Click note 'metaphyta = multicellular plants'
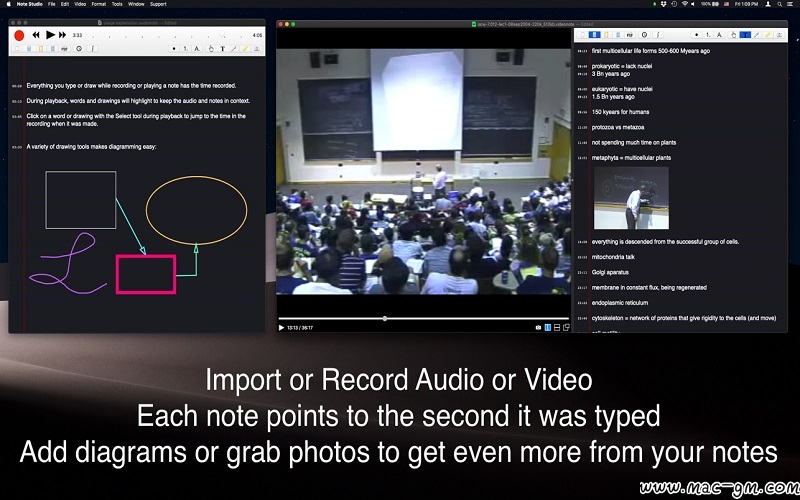Viewport: 800px width, 500px height. [x=631, y=158]
